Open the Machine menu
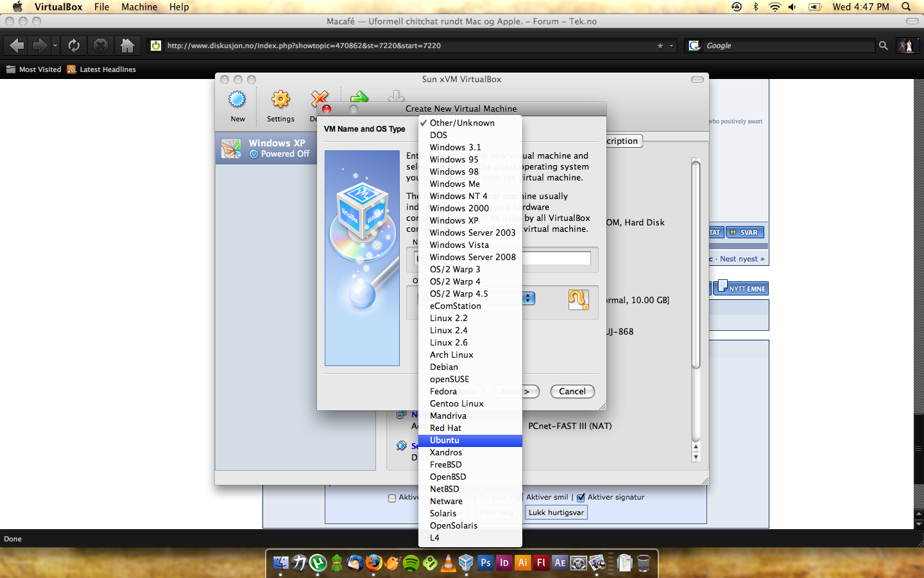 point(139,7)
